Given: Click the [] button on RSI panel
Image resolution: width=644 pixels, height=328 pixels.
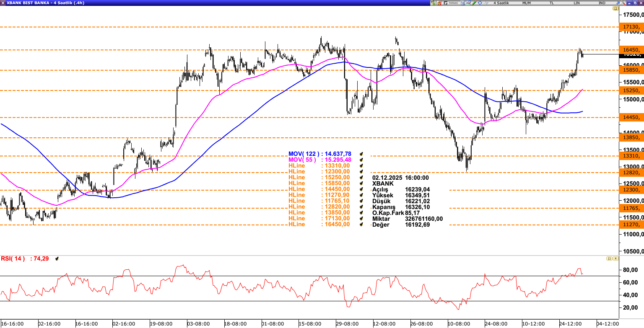Looking at the screenshot, I should tap(609, 258).
